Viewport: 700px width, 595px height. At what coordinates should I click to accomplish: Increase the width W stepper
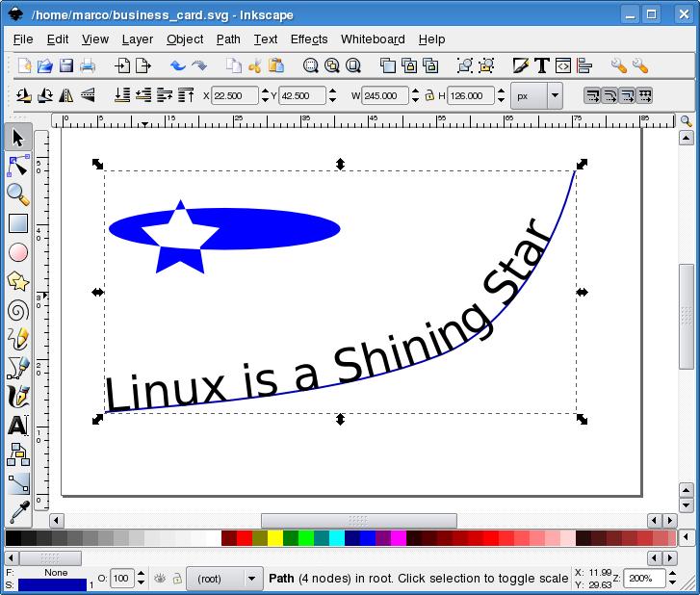416,91
